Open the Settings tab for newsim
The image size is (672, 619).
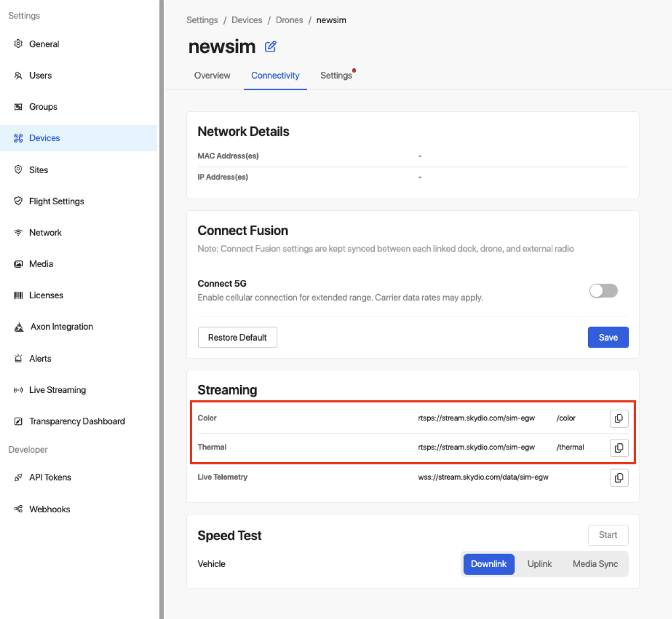point(336,76)
